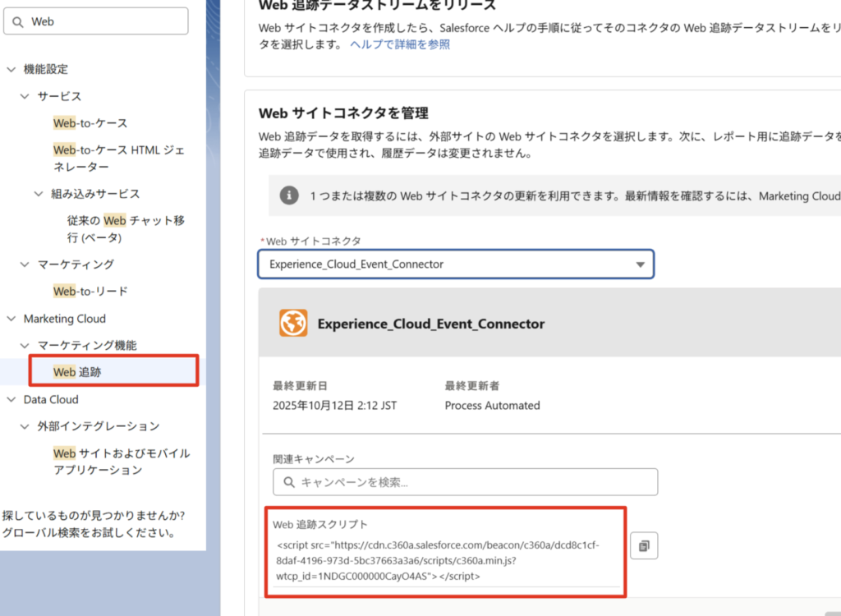Open Web-to-ケース HTML ジェネレーター page

click(x=119, y=159)
